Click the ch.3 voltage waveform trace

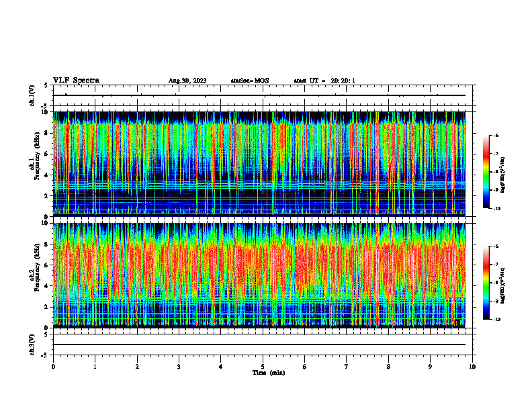click(259, 345)
